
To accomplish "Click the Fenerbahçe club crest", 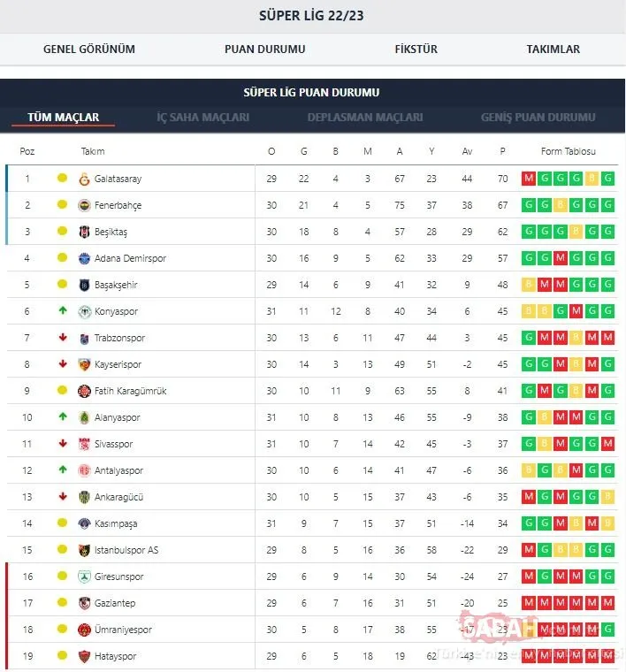I will coord(84,206).
